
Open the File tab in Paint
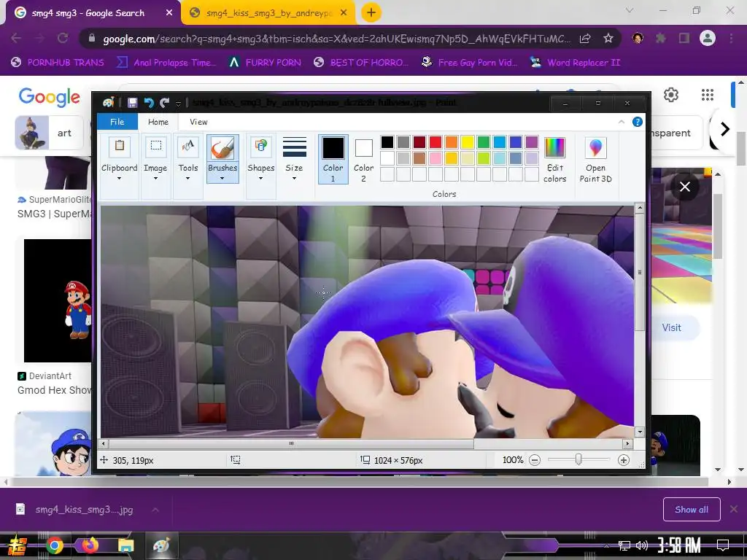[x=117, y=122]
